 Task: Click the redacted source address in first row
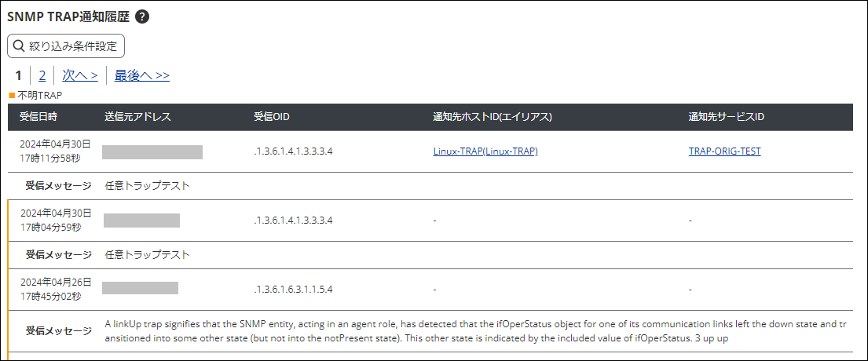pos(152,151)
